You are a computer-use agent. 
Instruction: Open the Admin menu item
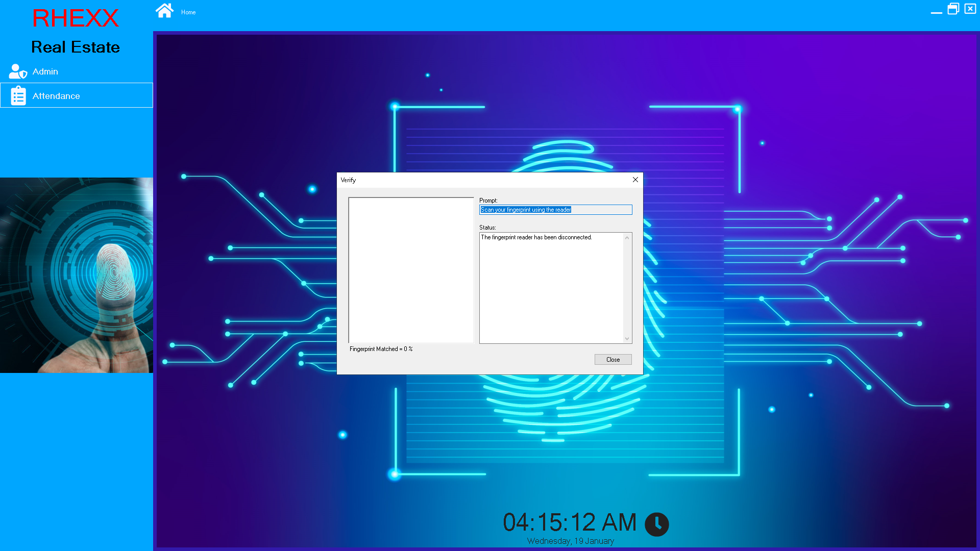click(45, 71)
